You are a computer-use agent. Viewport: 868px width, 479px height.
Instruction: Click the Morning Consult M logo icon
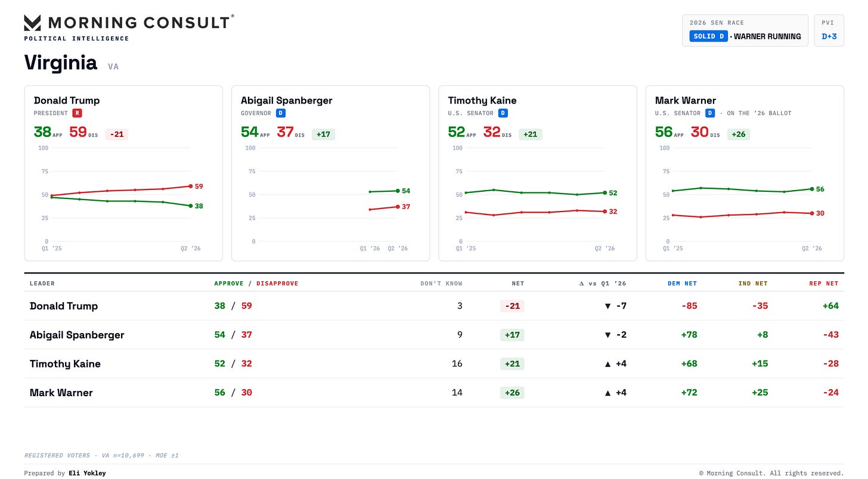click(x=32, y=23)
